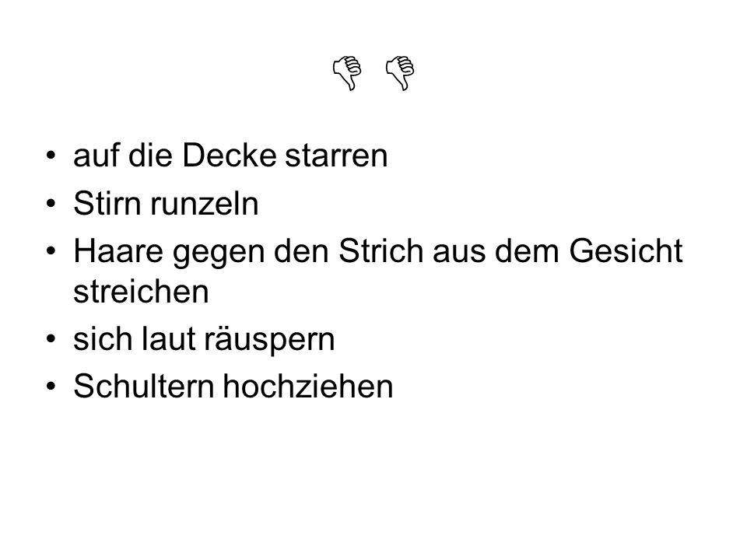
Task: Select the bullet marker before "Stirn runzeln"
Action: coord(51,203)
